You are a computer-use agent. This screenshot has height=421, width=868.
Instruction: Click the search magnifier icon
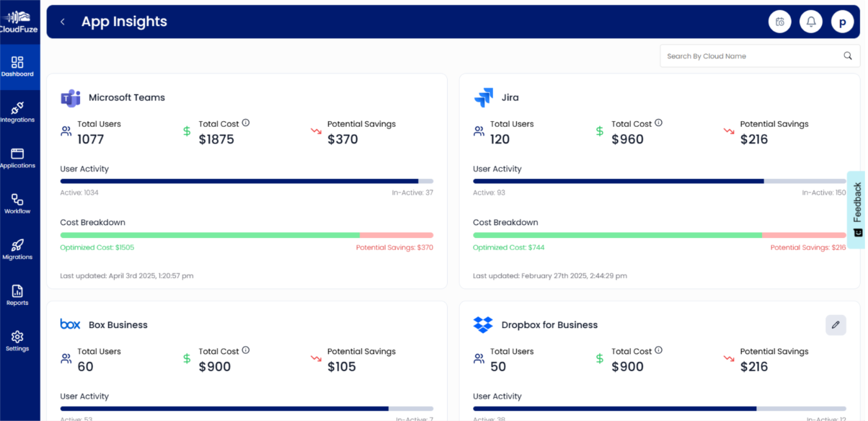[848, 56]
